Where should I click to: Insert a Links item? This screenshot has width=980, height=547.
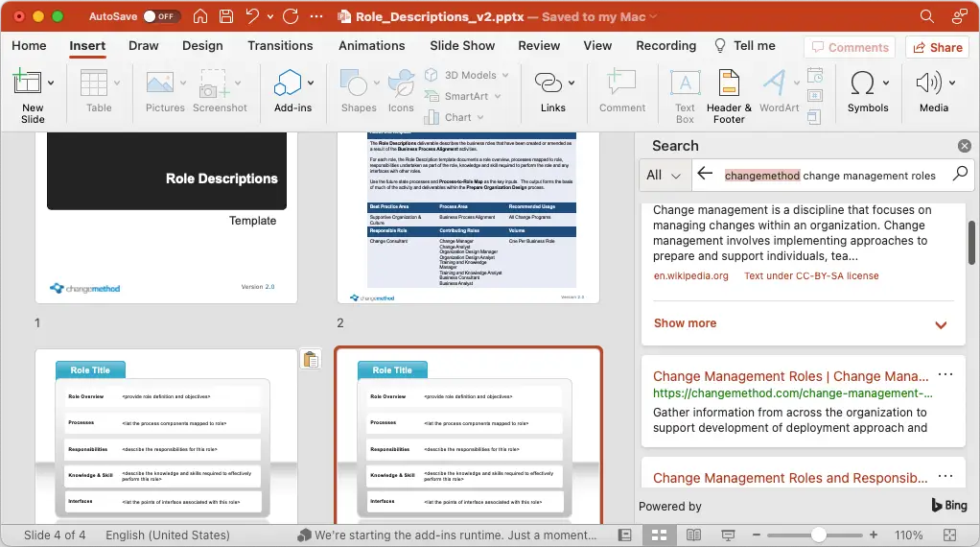[553, 91]
